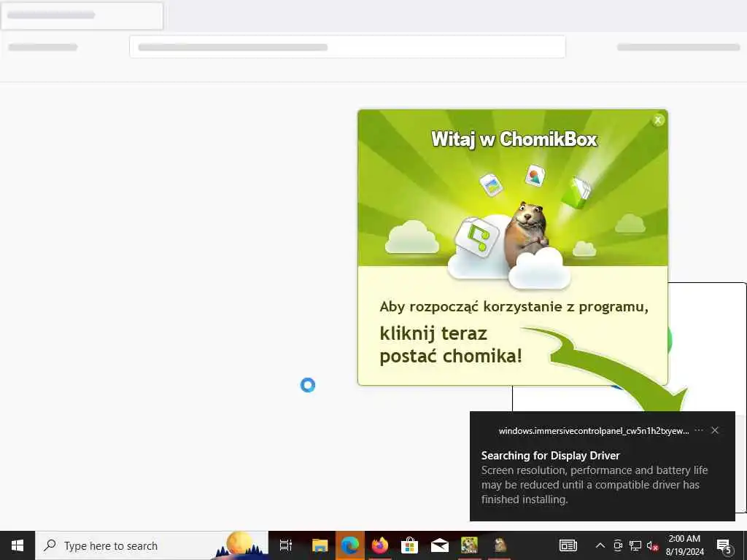Open Firefox from the taskbar
The image size is (747, 560).
coord(379,545)
